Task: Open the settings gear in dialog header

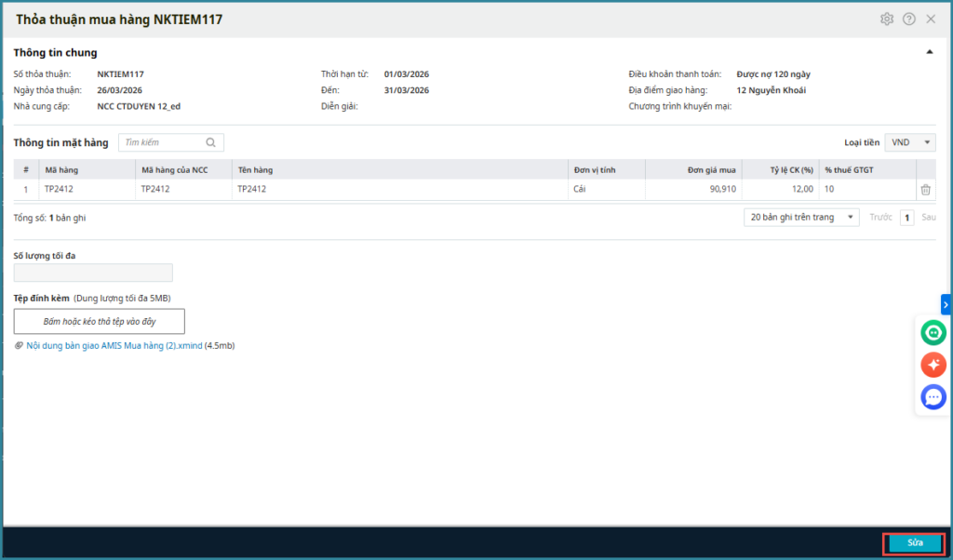Action: point(887,19)
